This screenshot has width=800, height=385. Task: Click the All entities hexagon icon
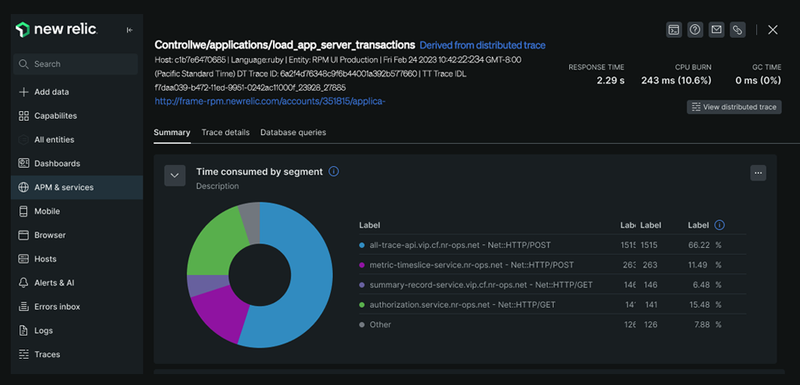pyautogui.click(x=23, y=140)
